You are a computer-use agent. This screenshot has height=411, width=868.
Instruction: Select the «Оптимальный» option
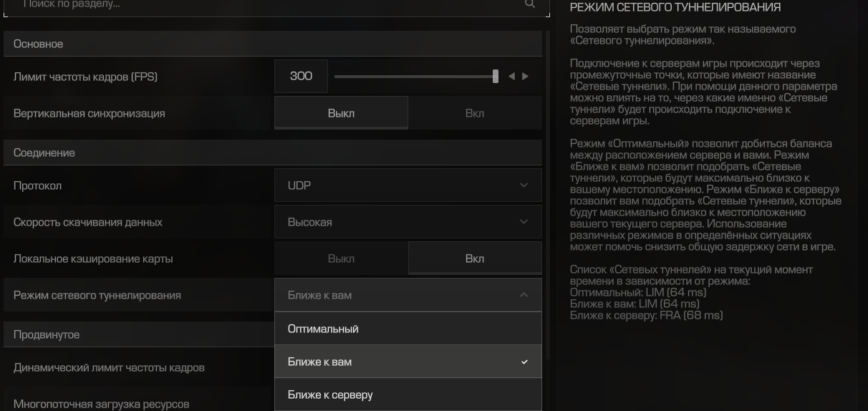408,329
